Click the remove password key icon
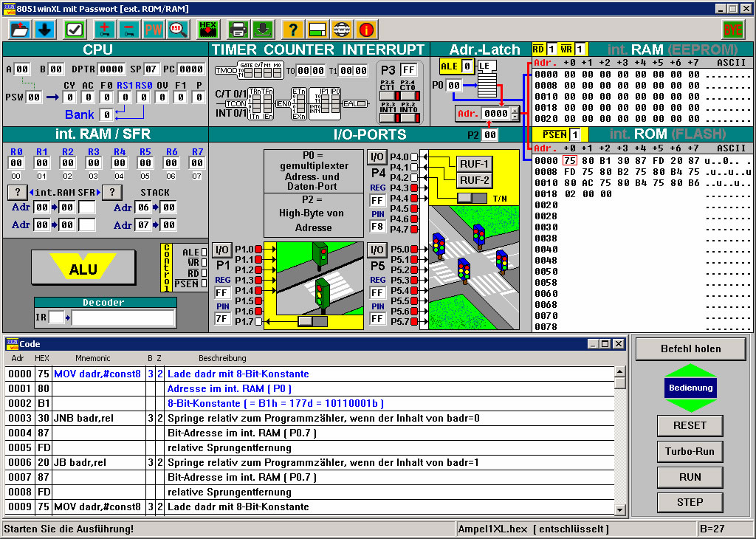 coord(129,30)
